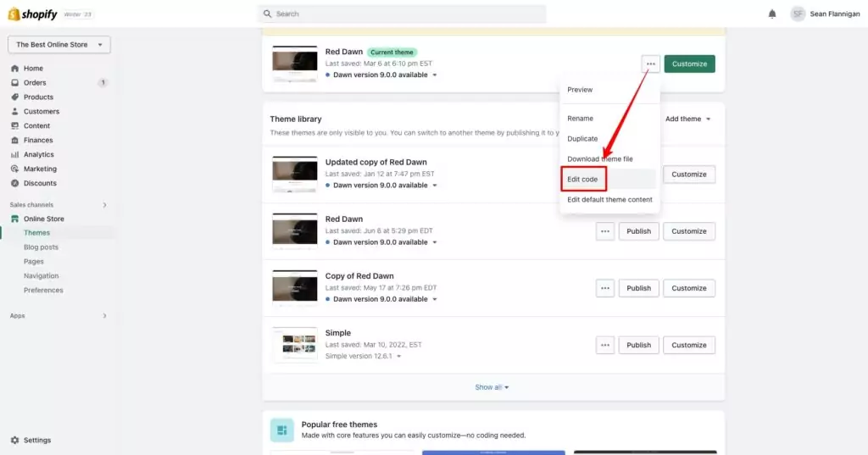Click the Discounts badge icon
This screenshot has height=455, width=868.
(x=15, y=183)
